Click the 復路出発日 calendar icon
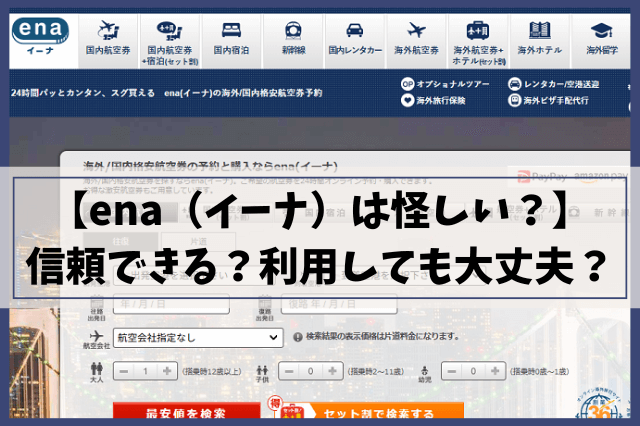 (x=264, y=302)
